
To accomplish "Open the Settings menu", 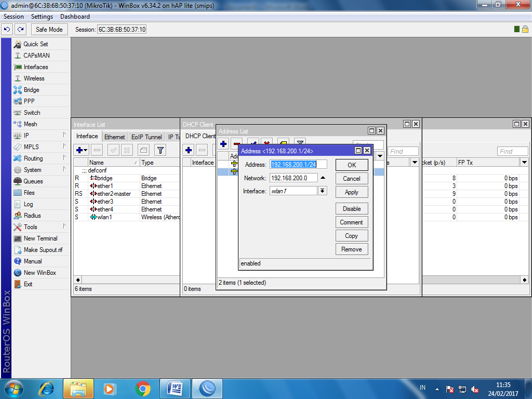I will click(x=42, y=17).
